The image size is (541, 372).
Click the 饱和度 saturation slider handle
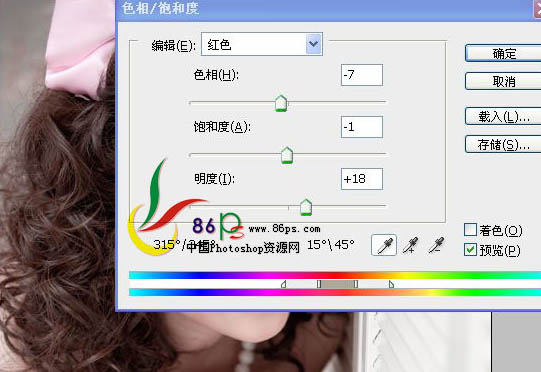coord(287,155)
